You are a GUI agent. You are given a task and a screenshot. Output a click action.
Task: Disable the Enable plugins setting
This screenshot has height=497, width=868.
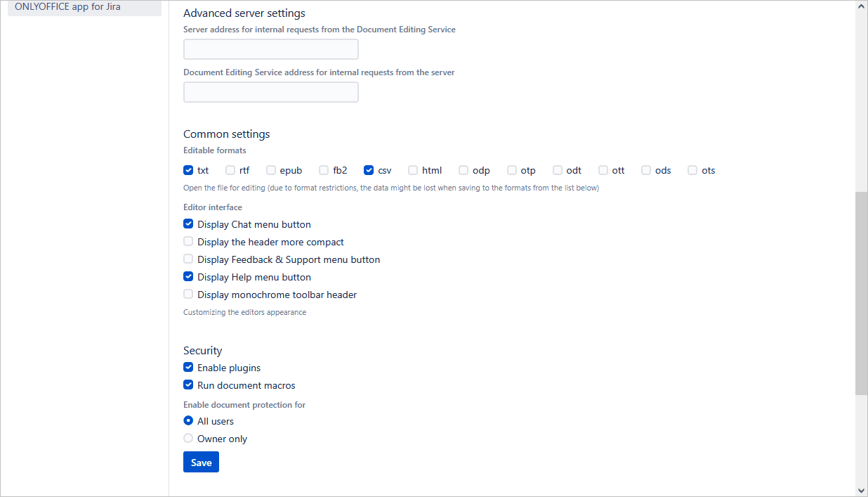tap(188, 367)
